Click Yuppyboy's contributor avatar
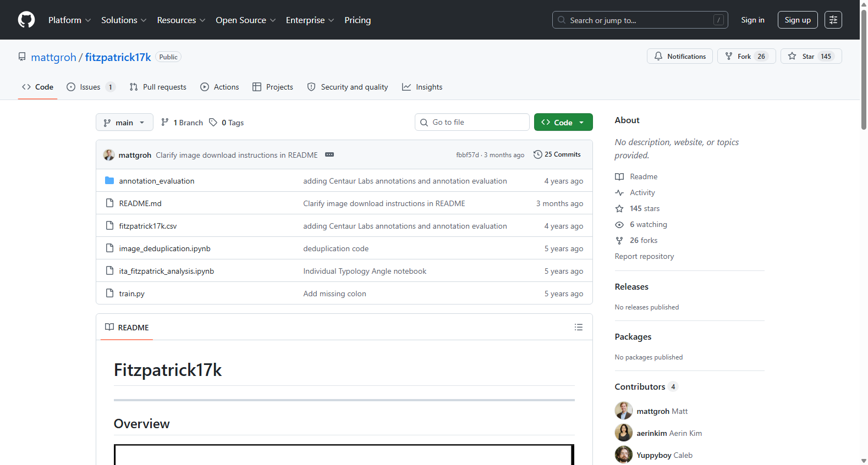 click(x=624, y=455)
